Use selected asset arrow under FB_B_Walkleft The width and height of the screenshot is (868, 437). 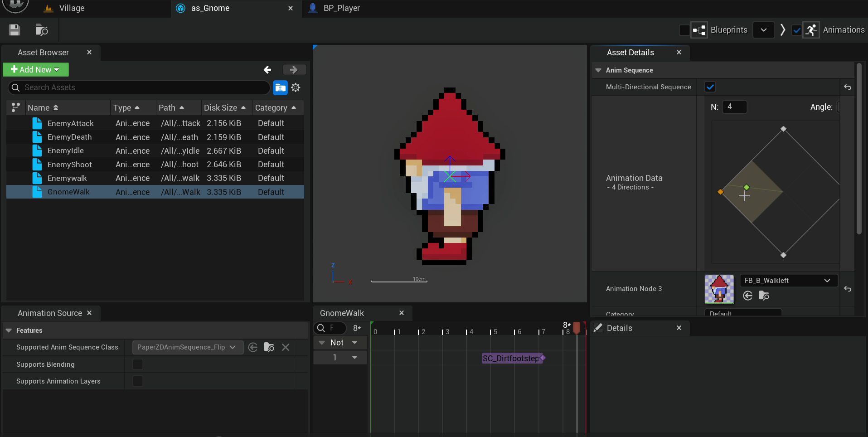748,296
